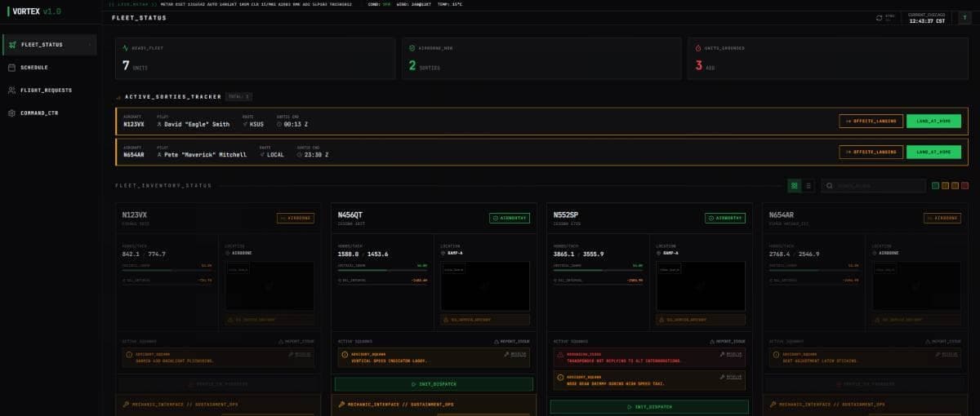Click the Command_Ctr gear icon in sidebar

(12, 113)
